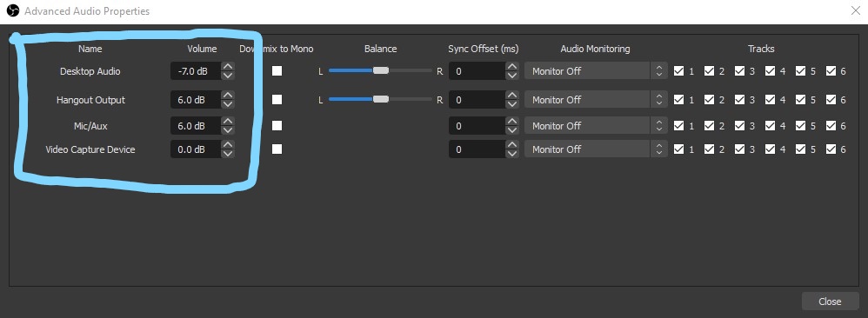Click the Desktop Audio balance slider handle

point(381,70)
